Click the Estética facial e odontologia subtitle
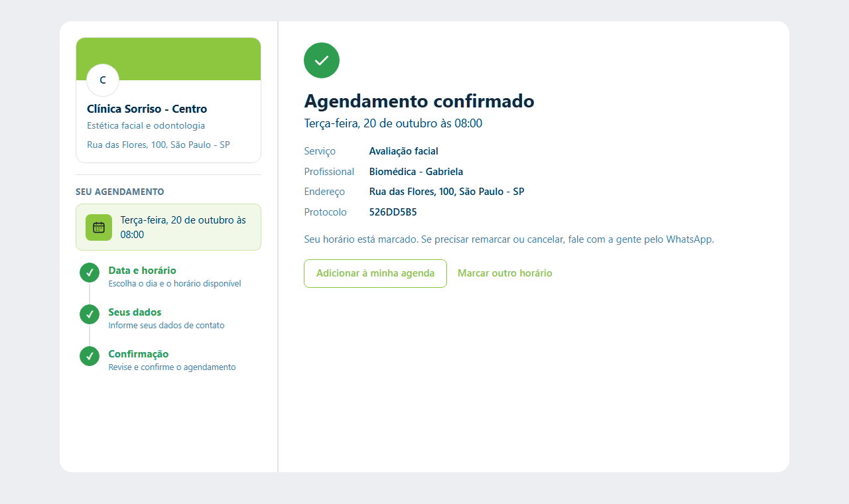The width and height of the screenshot is (849, 504). point(146,125)
